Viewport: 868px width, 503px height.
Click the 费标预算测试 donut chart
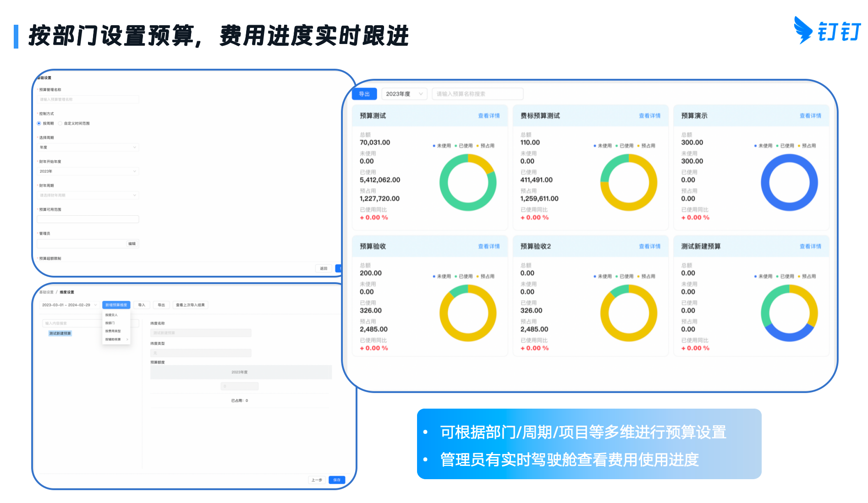coord(629,182)
